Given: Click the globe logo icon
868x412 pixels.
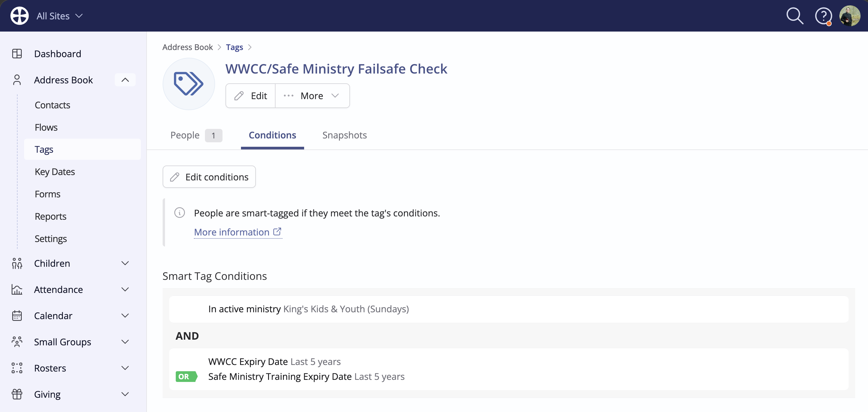Looking at the screenshot, I should (20, 16).
